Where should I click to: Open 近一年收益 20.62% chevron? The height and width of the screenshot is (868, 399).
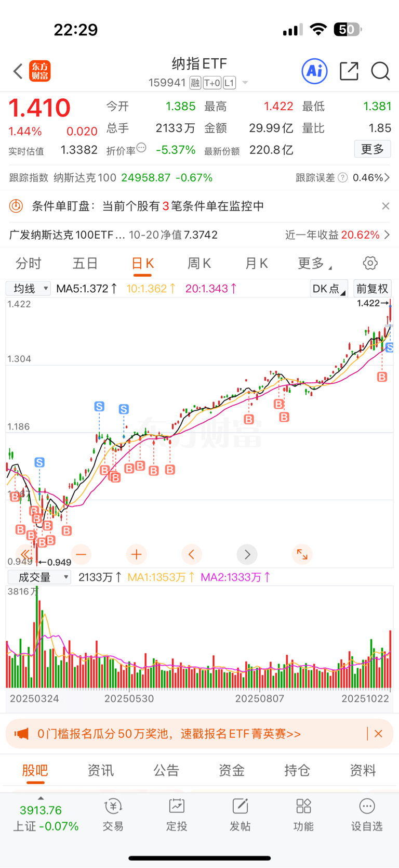click(x=387, y=235)
